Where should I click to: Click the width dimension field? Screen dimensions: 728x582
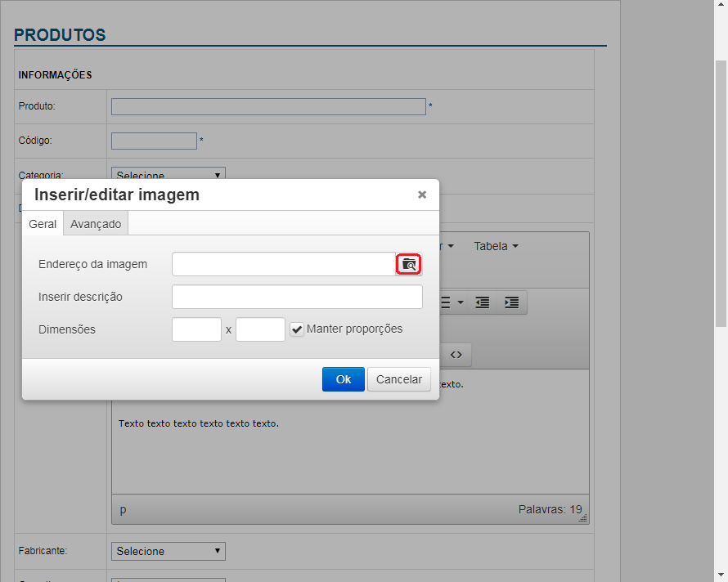[196, 329]
